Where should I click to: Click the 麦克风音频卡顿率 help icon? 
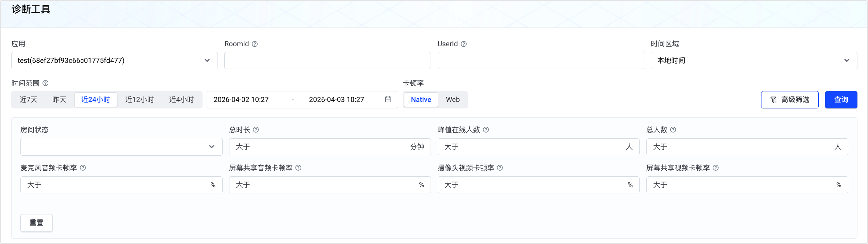(x=83, y=168)
